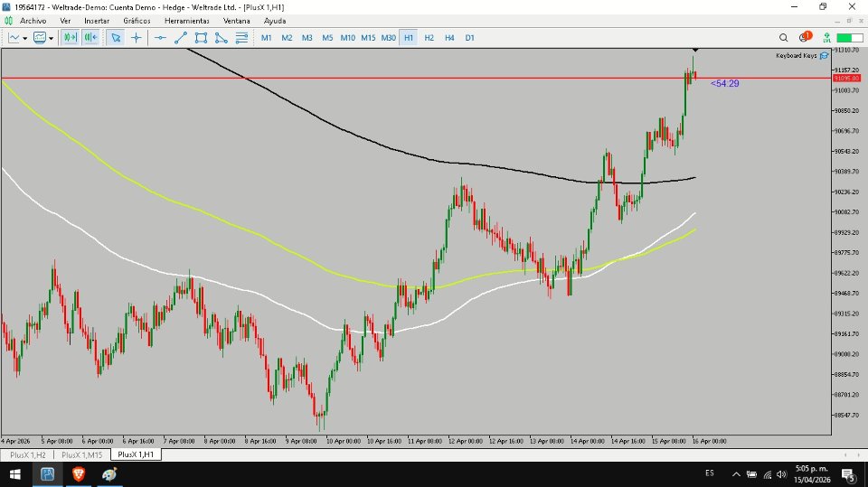Open the Ver menu
This screenshot has height=487, width=868.
click(65, 21)
